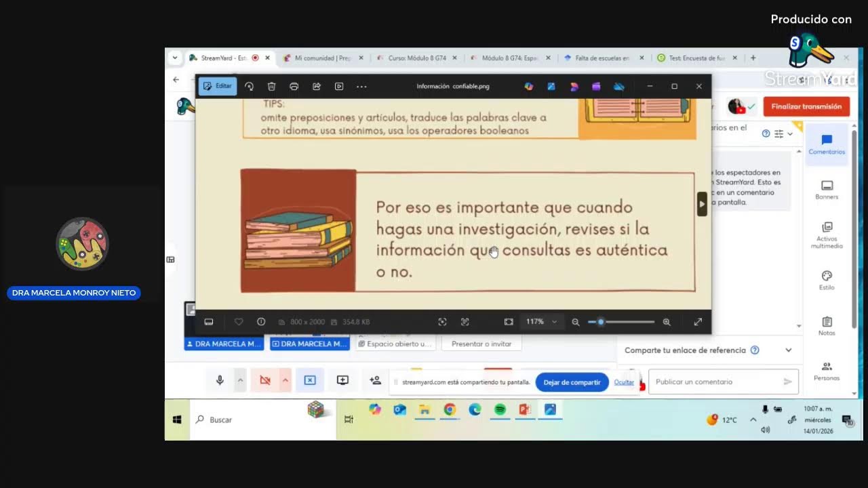The height and width of the screenshot is (488, 868).
Task: Open Spotify from the Windows taskbar
Action: (x=500, y=409)
